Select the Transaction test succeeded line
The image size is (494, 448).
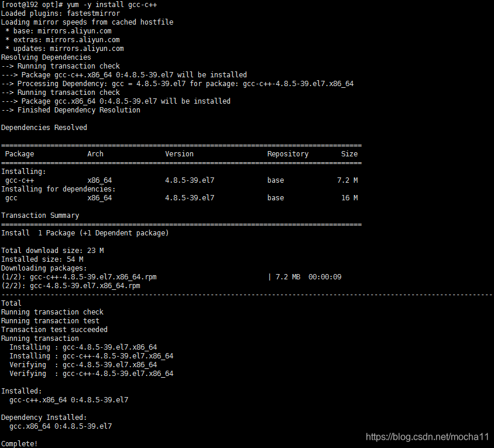(x=53, y=329)
